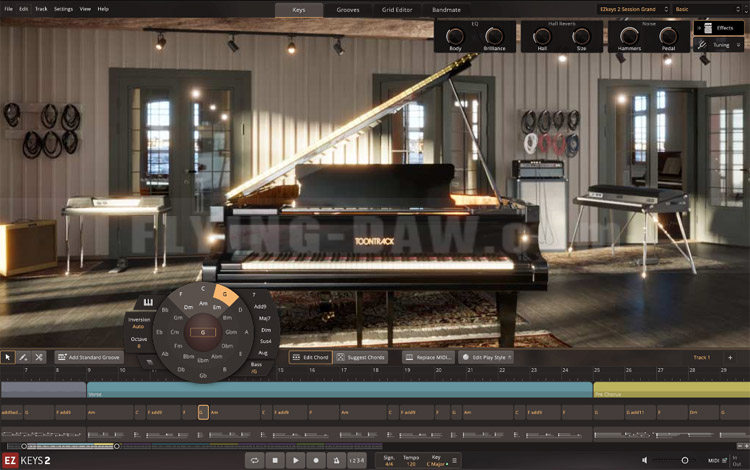
Task: Toggle the Aug chord modifier
Action: (263, 353)
